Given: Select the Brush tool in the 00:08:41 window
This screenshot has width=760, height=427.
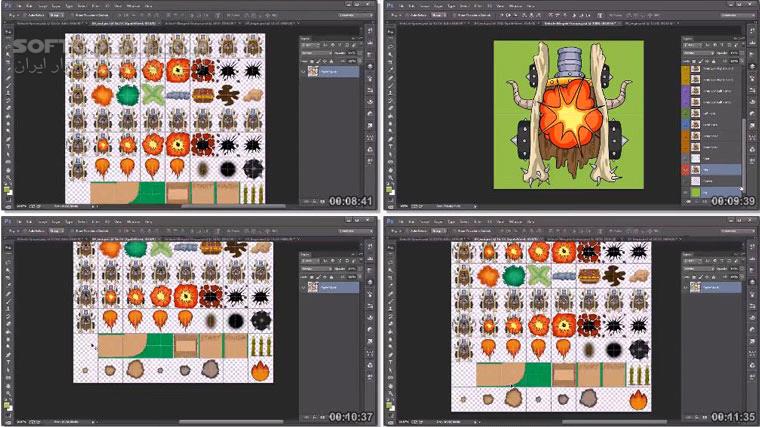Looking at the screenshot, I should pyautogui.click(x=8, y=86).
